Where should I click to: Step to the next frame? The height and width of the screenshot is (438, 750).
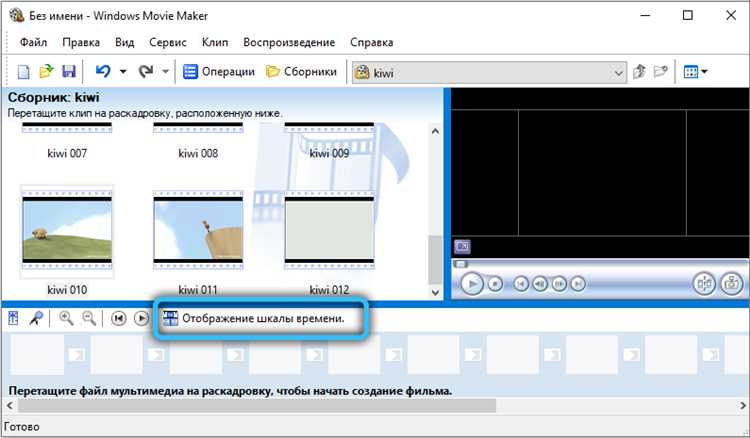tap(559, 284)
